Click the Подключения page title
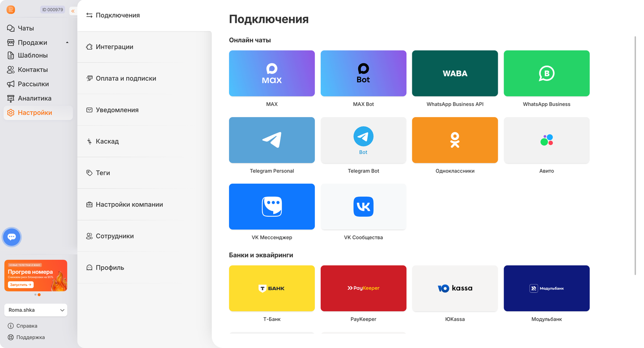This screenshot has height=348, width=644. click(x=269, y=19)
